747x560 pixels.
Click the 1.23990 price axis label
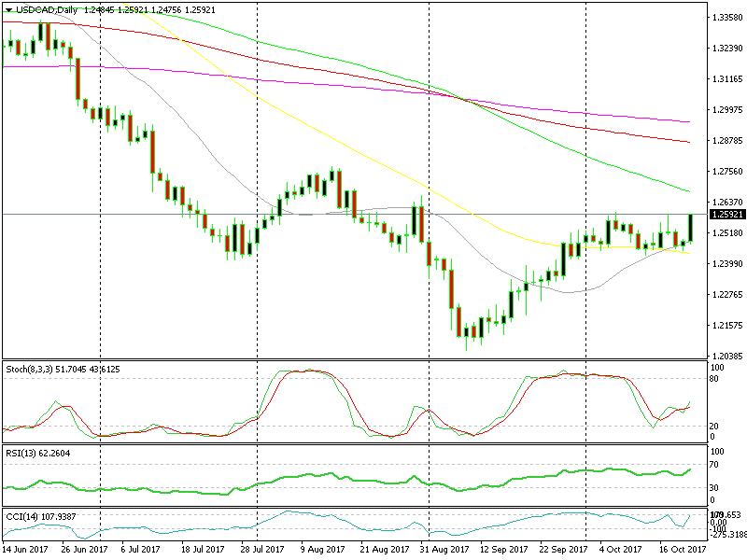(727, 264)
